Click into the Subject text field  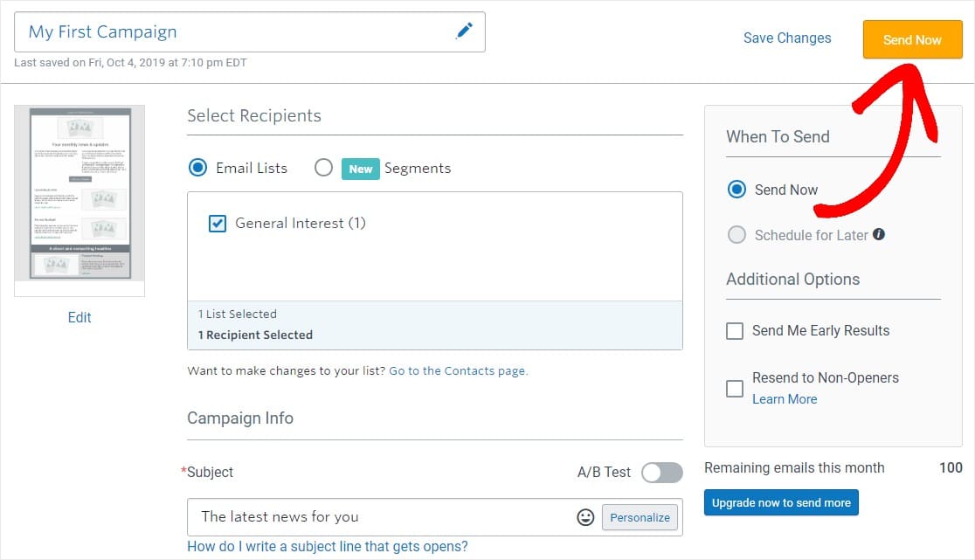click(x=381, y=517)
